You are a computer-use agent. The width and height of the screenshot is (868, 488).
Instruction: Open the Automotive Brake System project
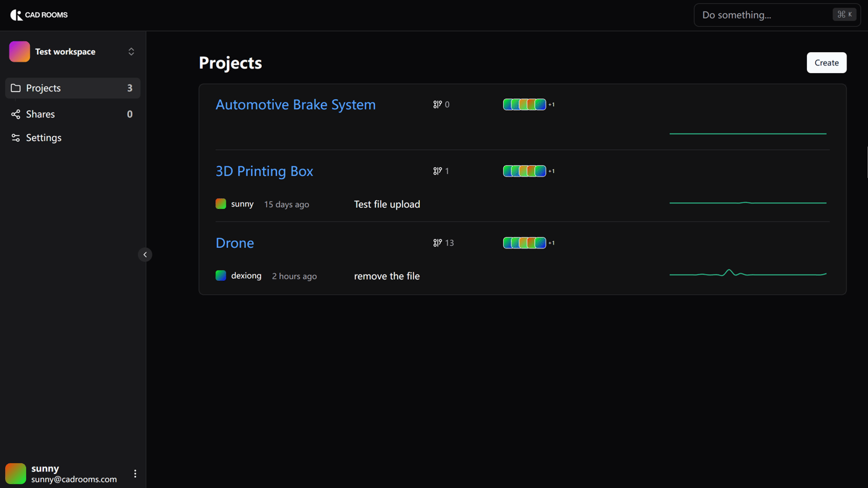[x=295, y=104]
